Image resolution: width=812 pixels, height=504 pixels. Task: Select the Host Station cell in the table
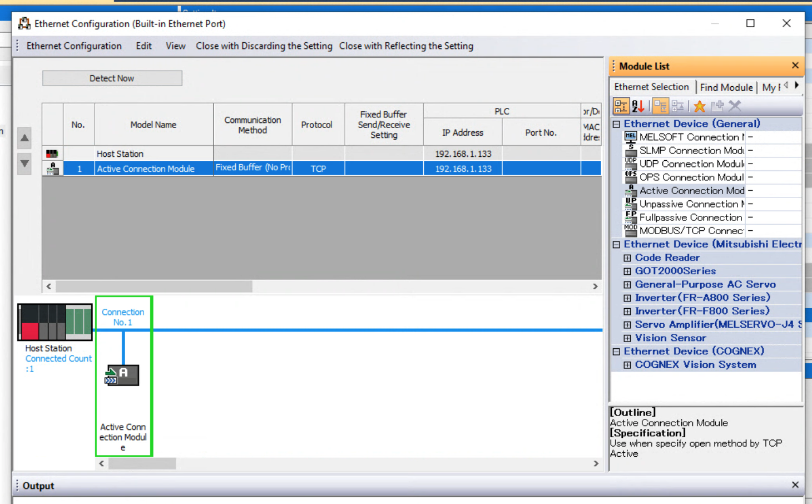coord(154,154)
